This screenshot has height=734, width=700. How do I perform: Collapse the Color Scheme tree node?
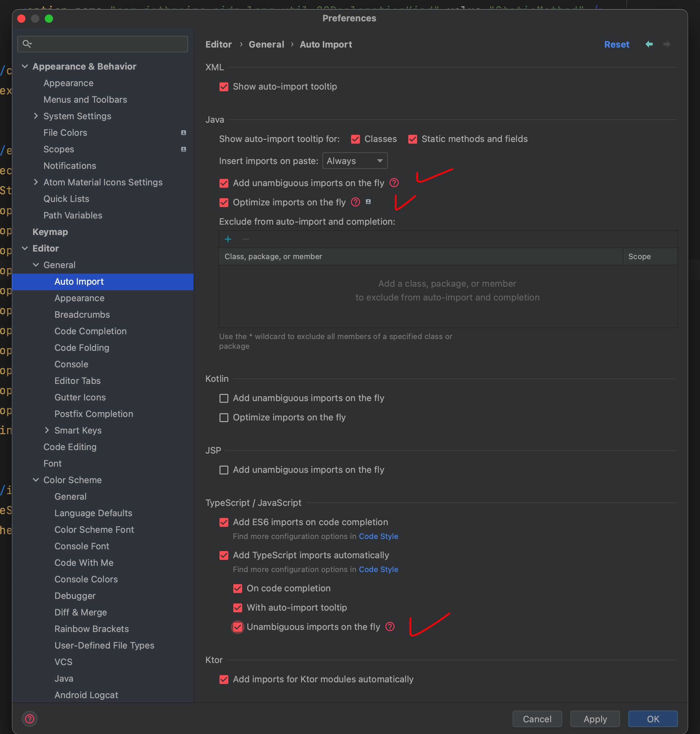pyautogui.click(x=36, y=480)
